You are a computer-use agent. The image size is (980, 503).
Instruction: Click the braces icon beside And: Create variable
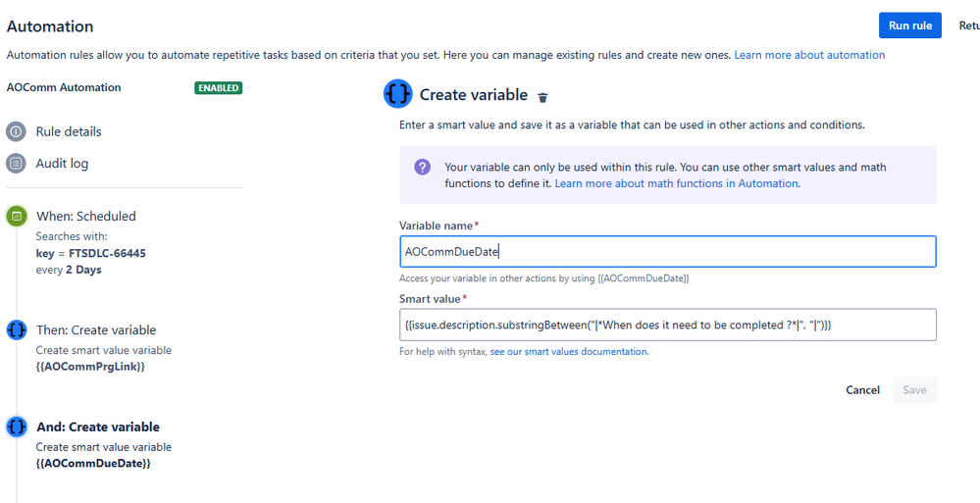pos(17,427)
